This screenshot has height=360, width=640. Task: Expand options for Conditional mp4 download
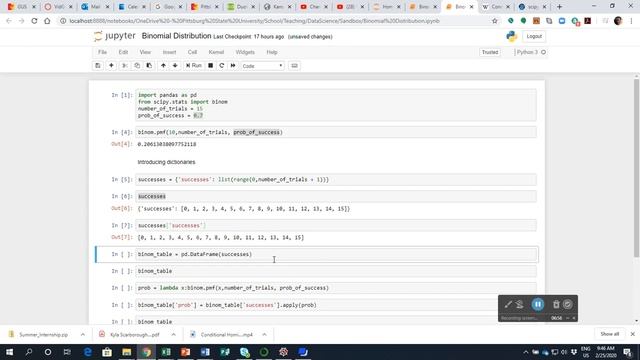264,334
